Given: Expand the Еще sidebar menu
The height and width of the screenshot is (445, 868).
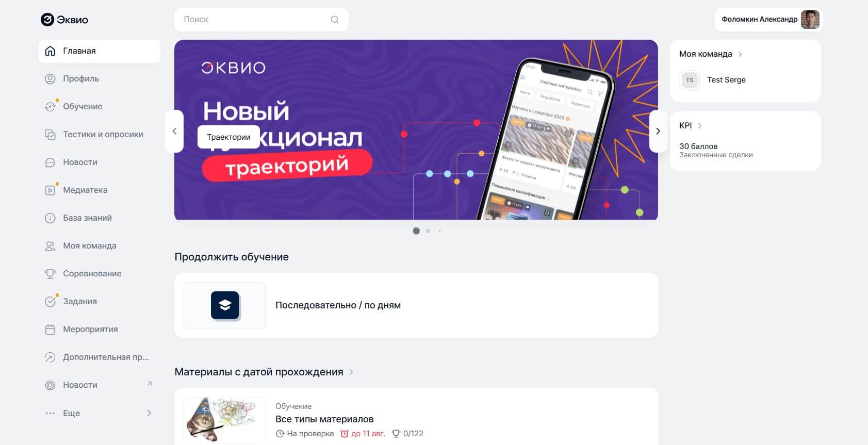Looking at the screenshot, I should [99, 413].
